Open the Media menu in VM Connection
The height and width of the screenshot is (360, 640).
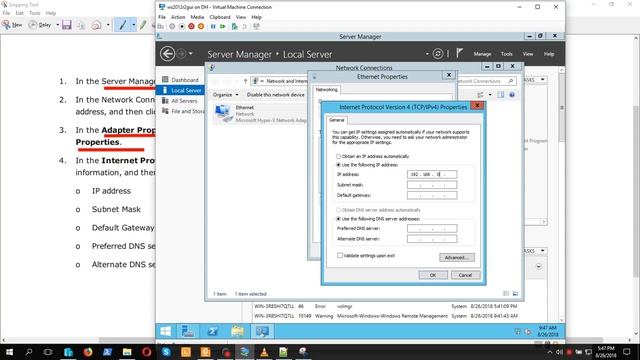(x=197, y=17)
